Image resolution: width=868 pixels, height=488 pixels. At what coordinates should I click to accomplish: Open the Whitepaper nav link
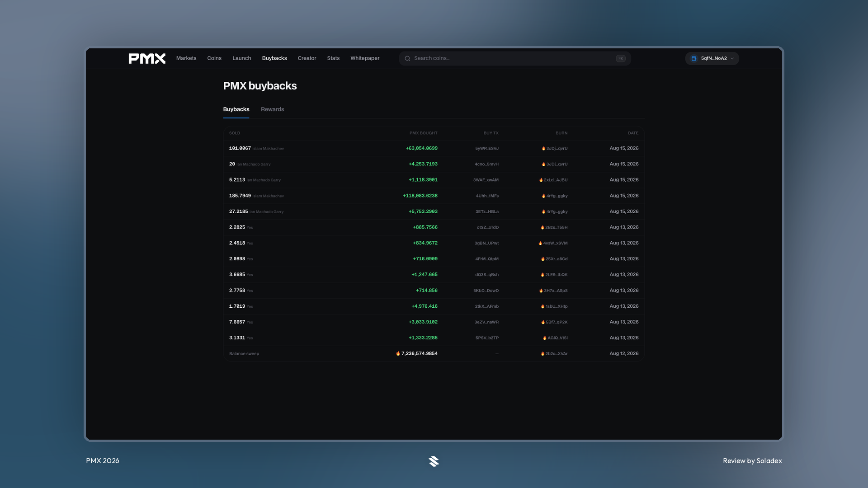[365, 58]
